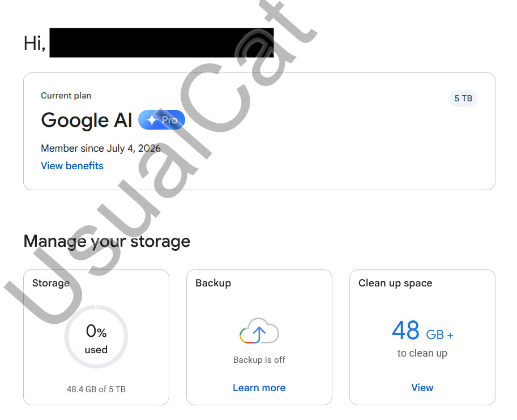Open the Backup card title
Image resolution: width=517 pixels, height=420 pixels.
(x=213, y=283)
